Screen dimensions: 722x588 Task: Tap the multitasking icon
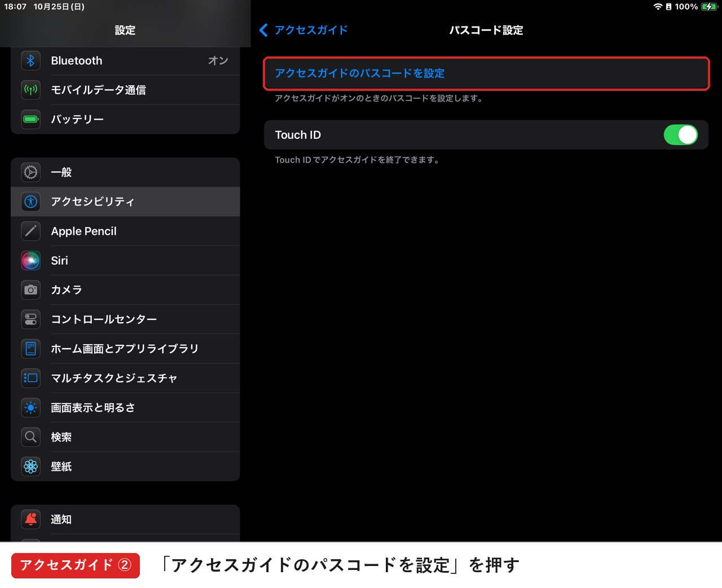pos(31,378)
